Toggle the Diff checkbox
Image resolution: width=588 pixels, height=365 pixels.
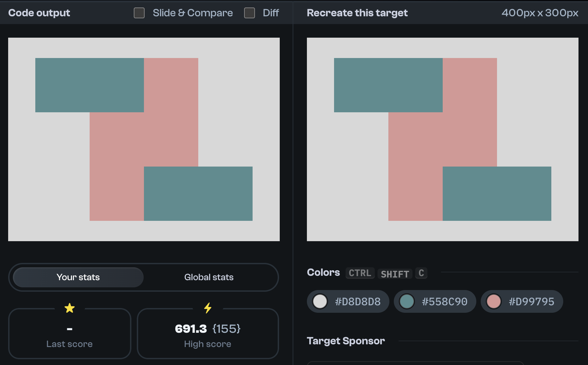[x=250, y=13]
